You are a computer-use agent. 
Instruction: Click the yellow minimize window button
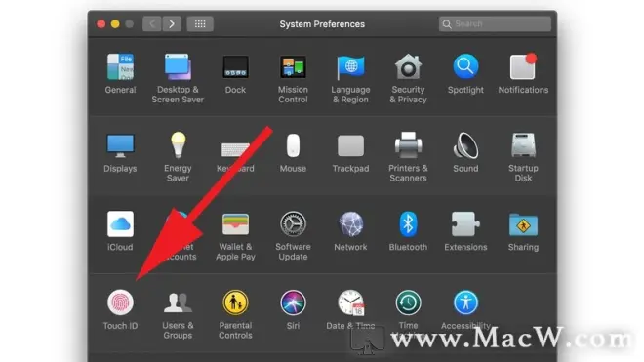tap(115, 23)
